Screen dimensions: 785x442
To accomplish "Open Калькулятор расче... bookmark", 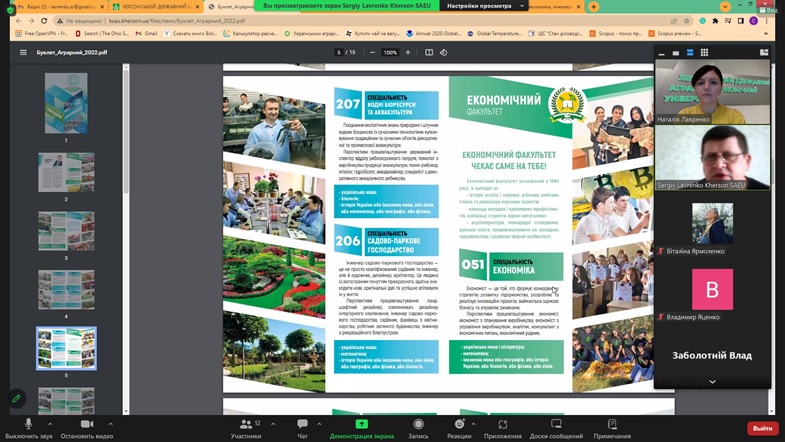I will click(250, 34).
